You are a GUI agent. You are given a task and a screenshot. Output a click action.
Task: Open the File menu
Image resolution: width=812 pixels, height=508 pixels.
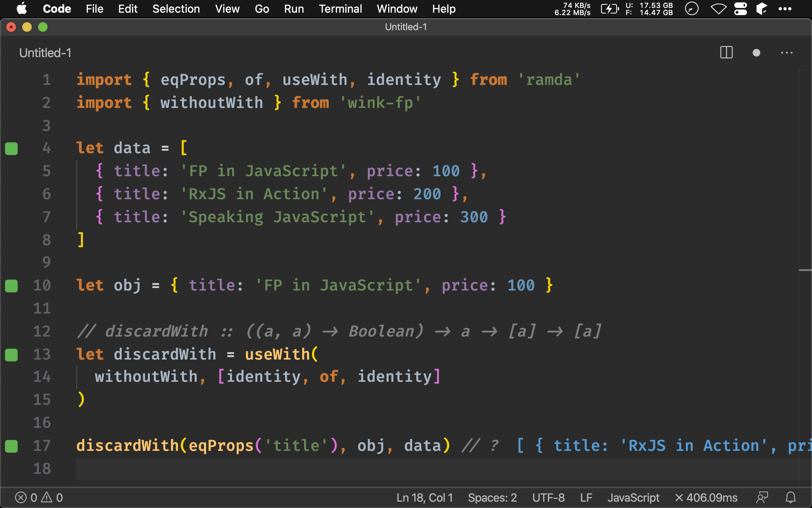pyautogui.click(x=94, y=9)
